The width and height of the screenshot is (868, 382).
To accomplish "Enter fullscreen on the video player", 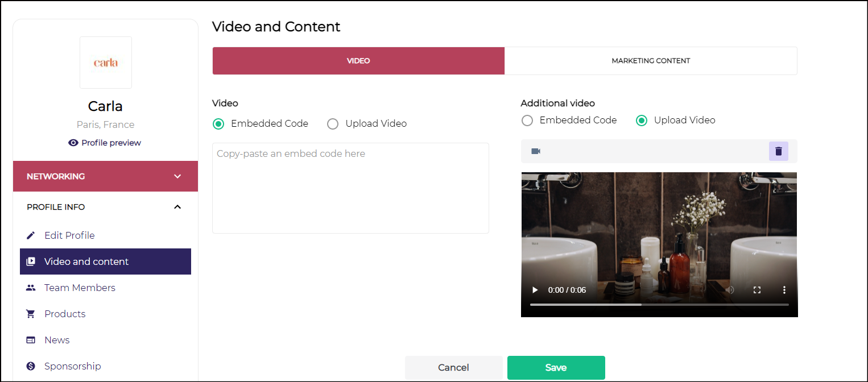I will [x=757, y=290].
